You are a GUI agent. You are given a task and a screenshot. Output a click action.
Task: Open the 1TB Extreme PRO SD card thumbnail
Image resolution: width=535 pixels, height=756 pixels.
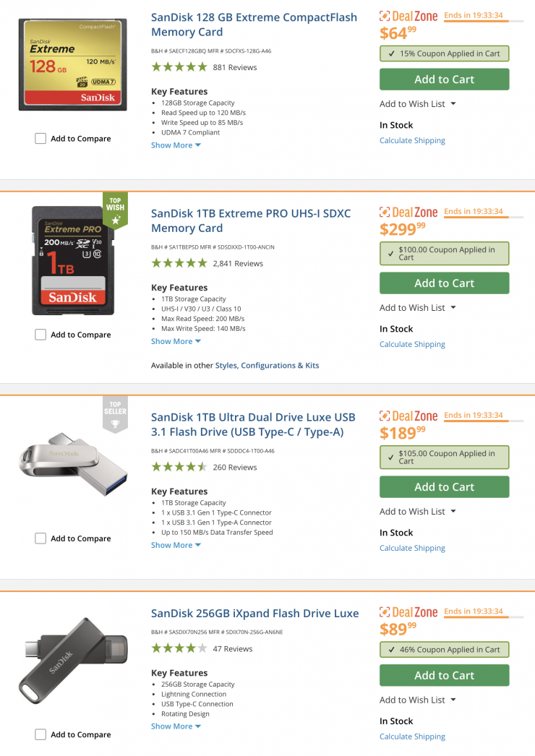(72, 260)
